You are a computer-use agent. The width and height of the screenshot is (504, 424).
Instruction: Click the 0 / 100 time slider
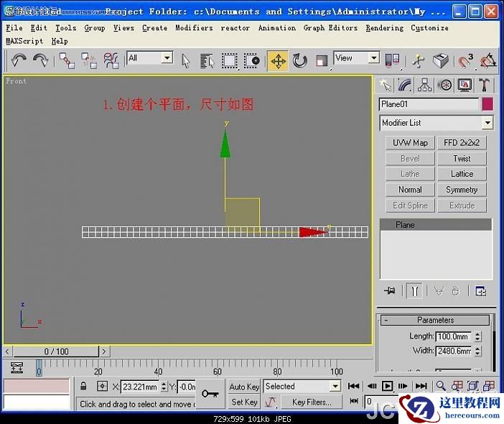tap(56, 351)
